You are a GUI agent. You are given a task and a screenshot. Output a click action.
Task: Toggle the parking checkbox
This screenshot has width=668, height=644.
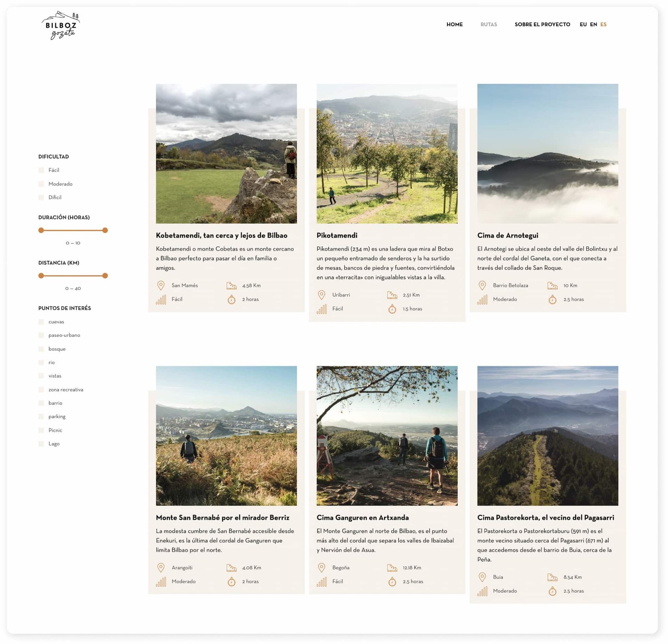coord(41,417)
